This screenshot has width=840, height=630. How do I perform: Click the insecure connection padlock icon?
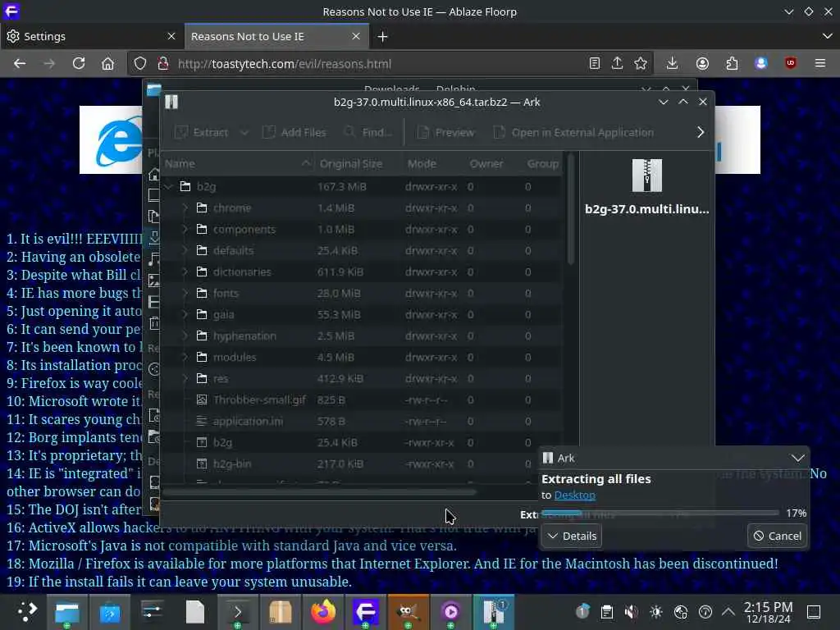click(x=163, y=64)
